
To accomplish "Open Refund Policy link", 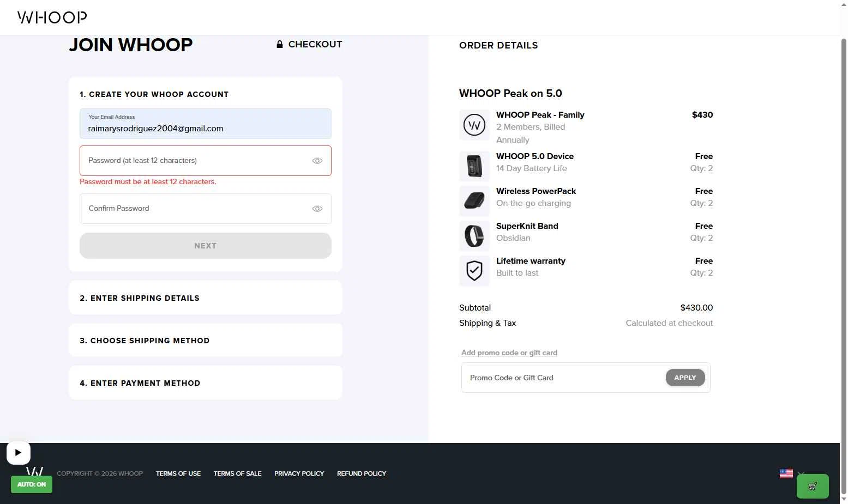I will (x=362, y=473).
